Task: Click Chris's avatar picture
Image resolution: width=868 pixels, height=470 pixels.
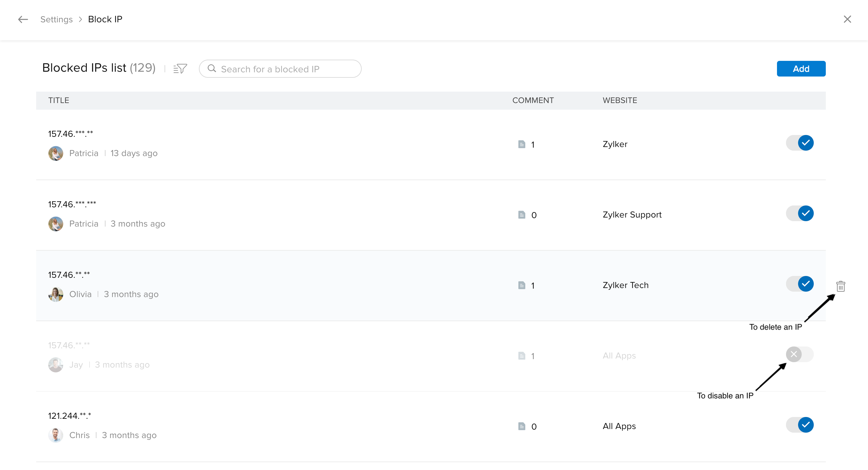Action: click(x=55, y=435)
